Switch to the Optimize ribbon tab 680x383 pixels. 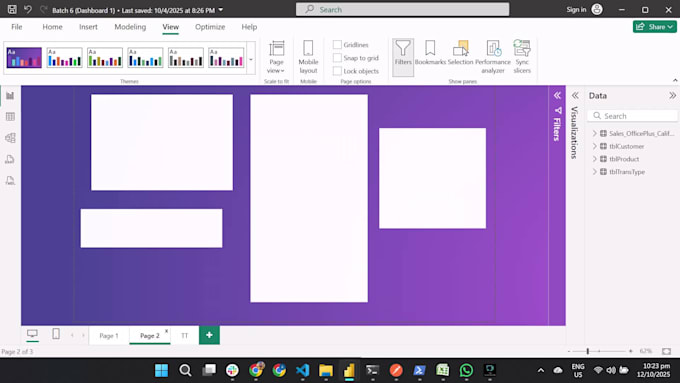click(210, 27)
